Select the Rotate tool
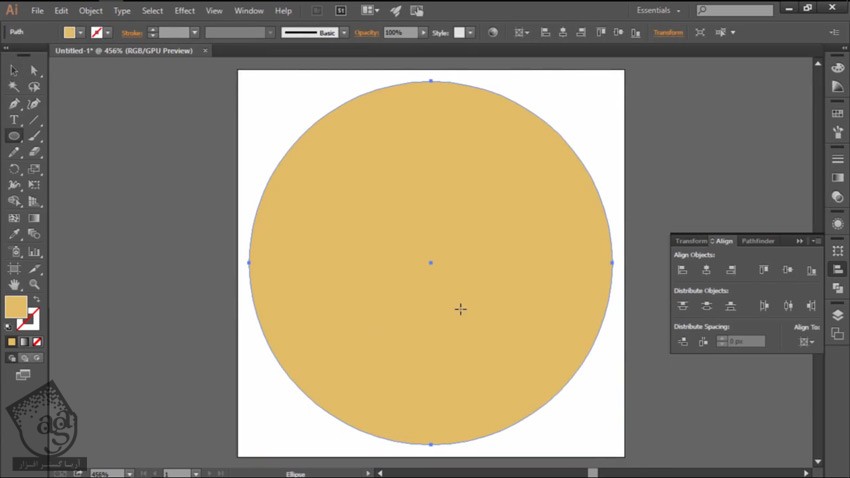 point(14,169)
